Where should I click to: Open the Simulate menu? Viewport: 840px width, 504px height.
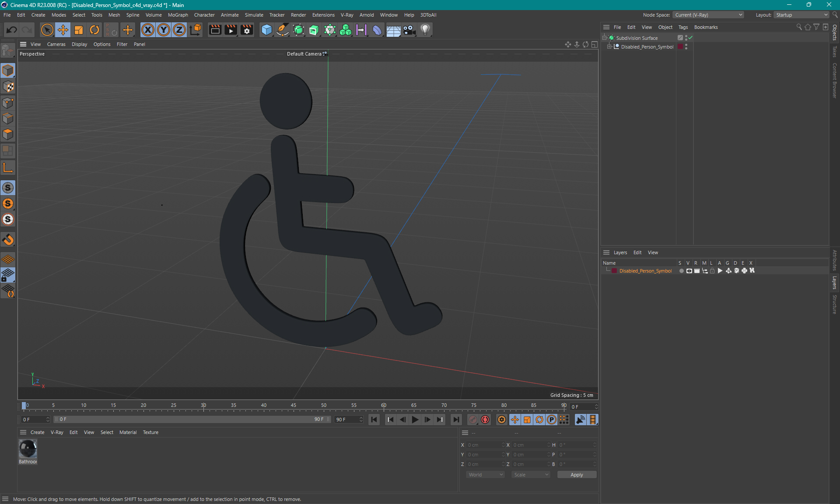coord(254,15)
